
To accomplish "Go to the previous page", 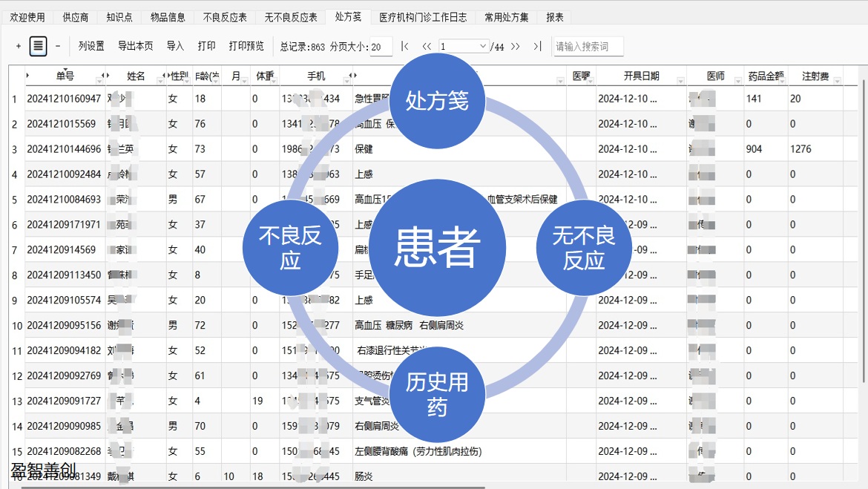I will pyautogui.click(x=427, y=46).
